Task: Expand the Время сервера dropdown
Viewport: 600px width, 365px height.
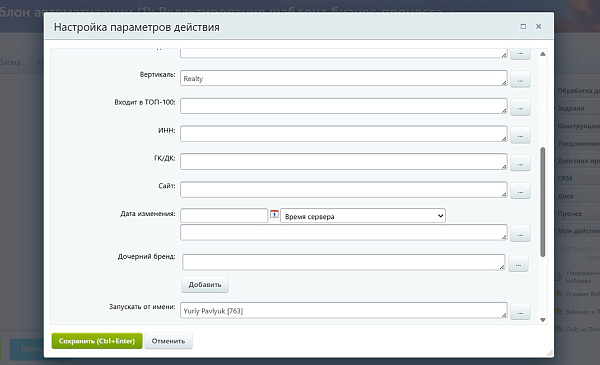Action: tap(363, 216)
